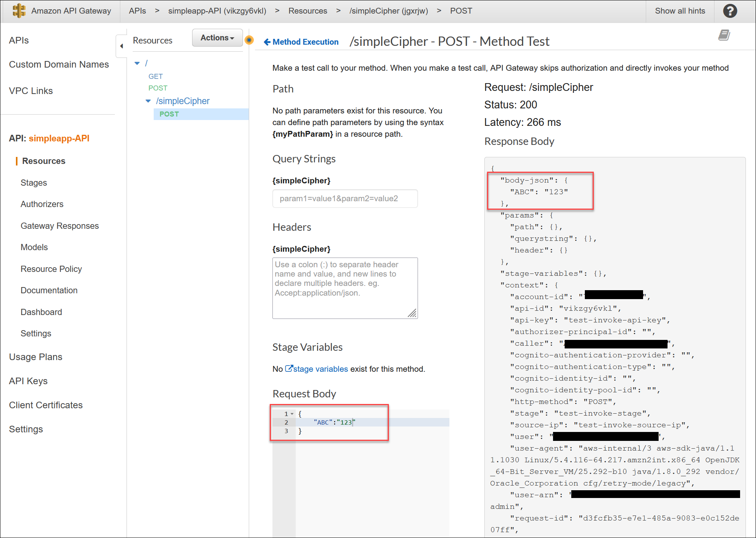756x538 pixels.
Task: Open the stage variables link
Action: 320,369
